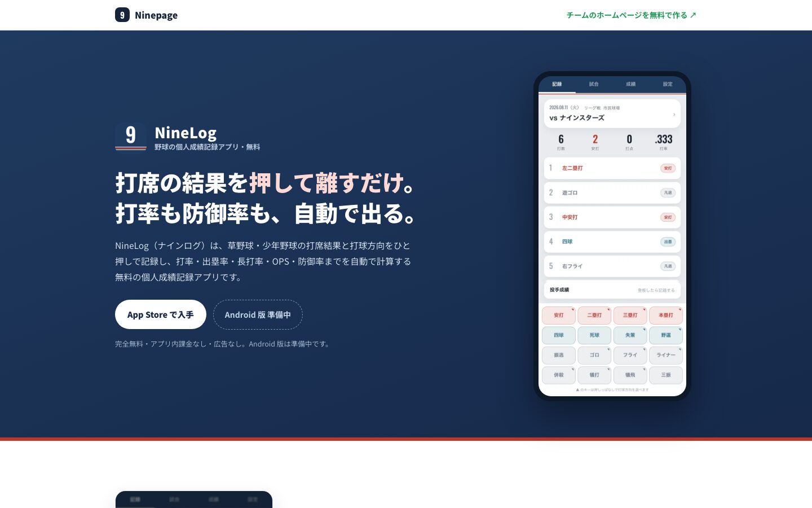Viewport: 812px width, 508px height.
Task: Open the 設定 tab in phone mockup
Action: (668, 84)
